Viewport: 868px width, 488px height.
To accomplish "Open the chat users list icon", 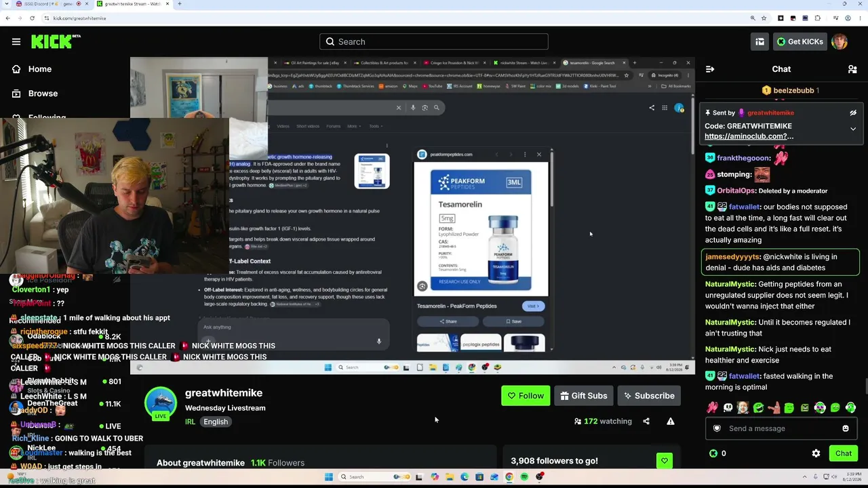I will [852, 69].
